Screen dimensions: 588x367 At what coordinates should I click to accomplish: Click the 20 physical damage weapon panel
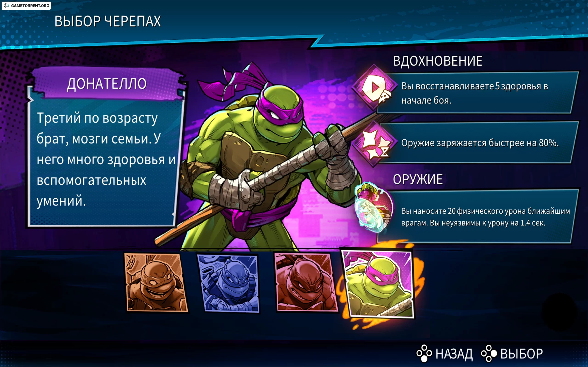[x=478, y=216]
